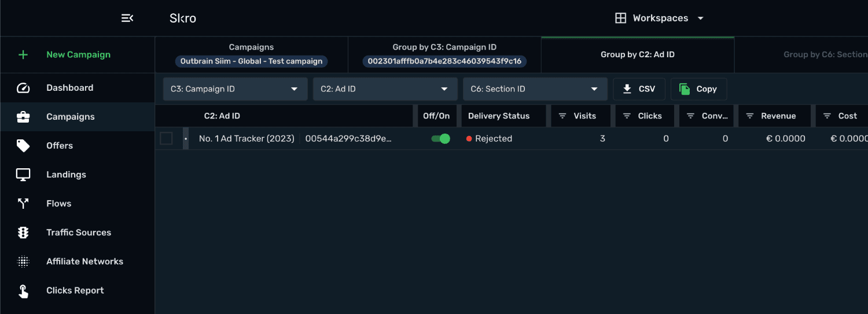Sort by Delivery Status column header
This screenshot has width=868, height=314.
pos(499,116)
